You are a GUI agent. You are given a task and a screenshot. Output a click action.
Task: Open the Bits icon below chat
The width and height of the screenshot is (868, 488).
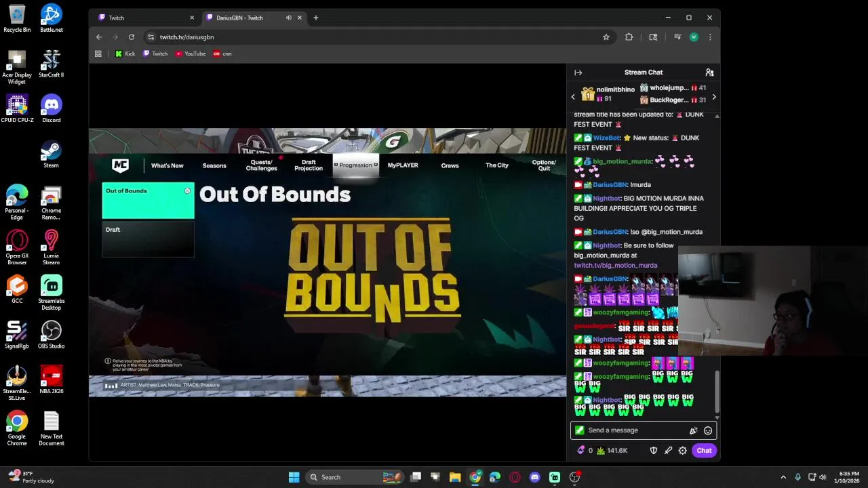(580, 451)
